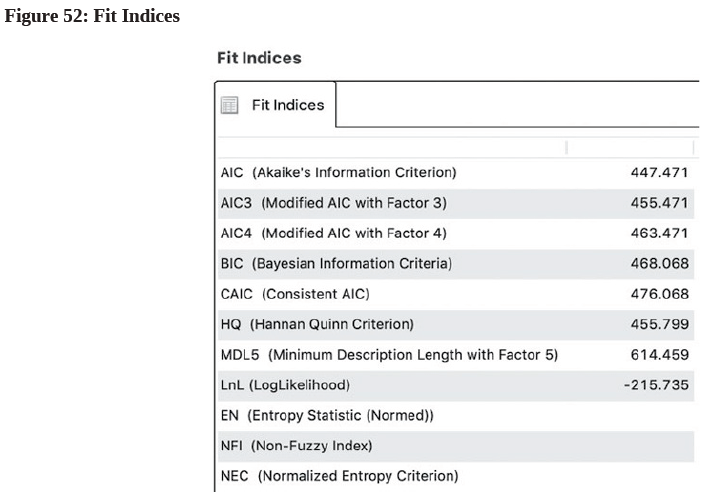Select the BIC Bayesian Information Criteria row

point(456,263)
